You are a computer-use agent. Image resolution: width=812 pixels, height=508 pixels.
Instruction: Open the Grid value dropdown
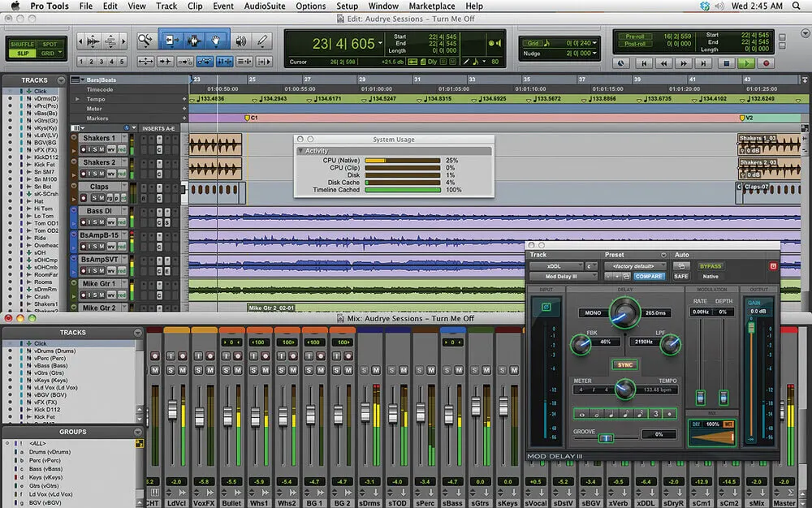(x=594, y=43)
